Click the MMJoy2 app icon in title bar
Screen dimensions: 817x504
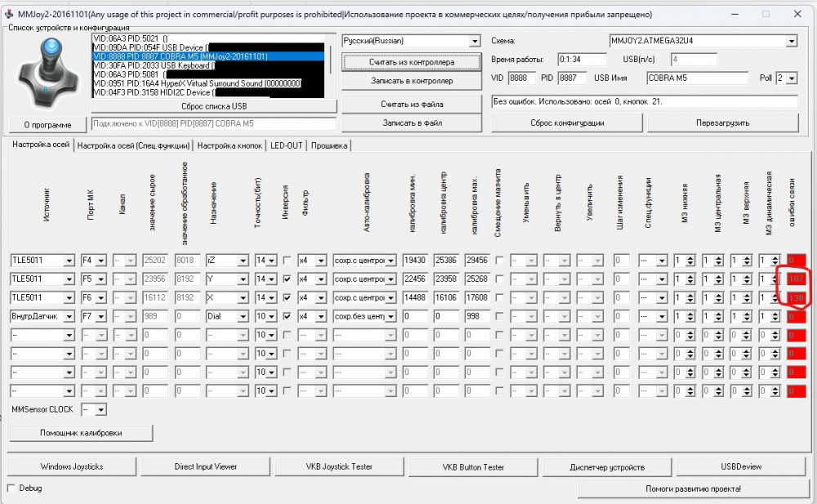11,14
